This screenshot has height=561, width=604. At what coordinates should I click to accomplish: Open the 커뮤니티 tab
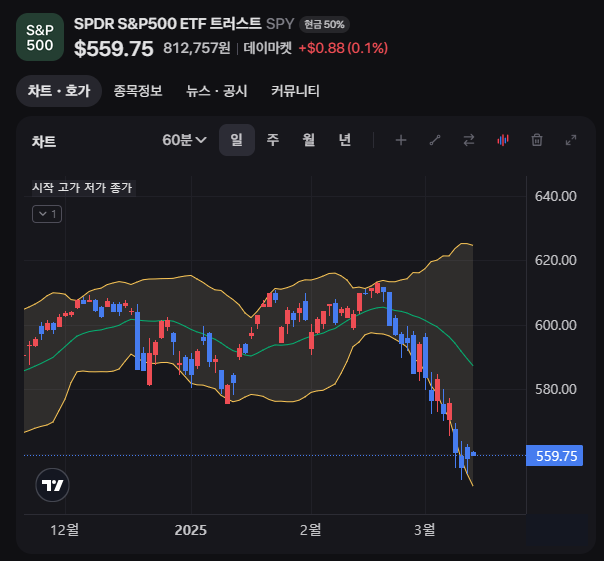tap(295, 91)
